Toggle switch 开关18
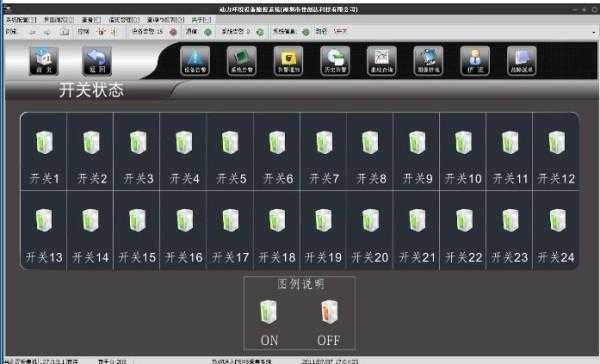The width and height of the screenshot is (600, 364). tap(277, 220)
